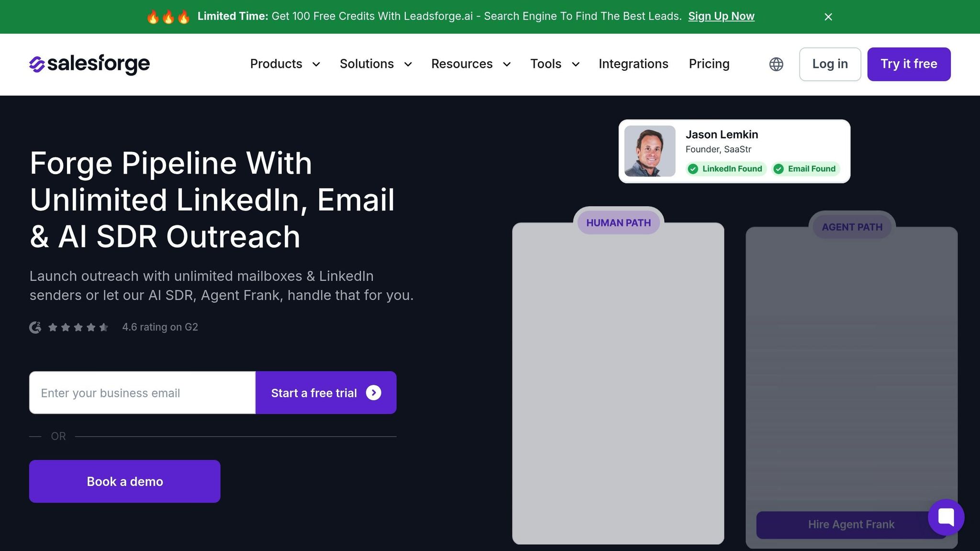Viewport: 980px width, 551px height.
Task: Expand the Products dropdown menu
Action: pyautogui.click(x=285, y=64)
